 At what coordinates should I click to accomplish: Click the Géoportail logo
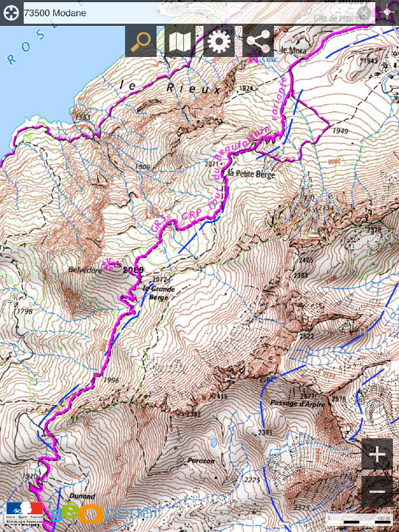[x=105, y=514]
